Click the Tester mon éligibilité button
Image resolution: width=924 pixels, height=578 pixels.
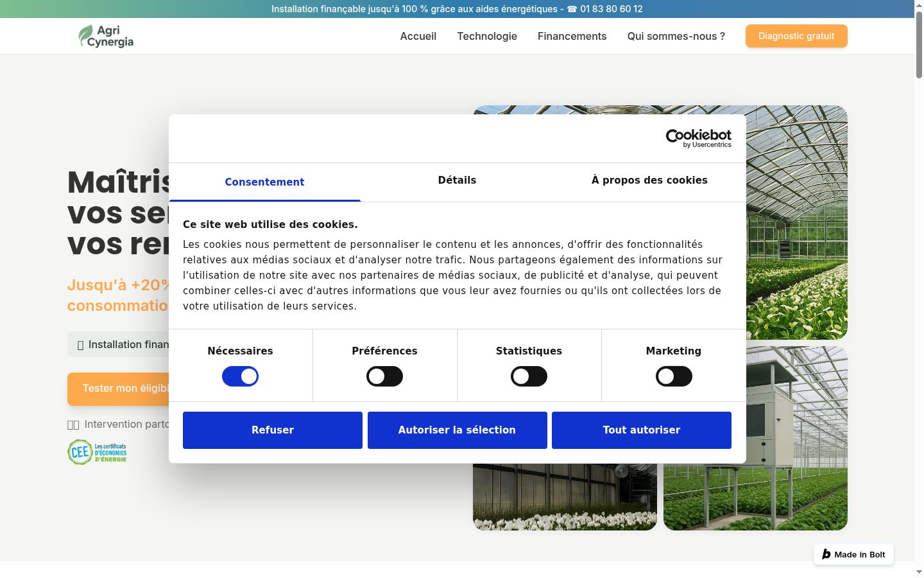tap(118, 389)
